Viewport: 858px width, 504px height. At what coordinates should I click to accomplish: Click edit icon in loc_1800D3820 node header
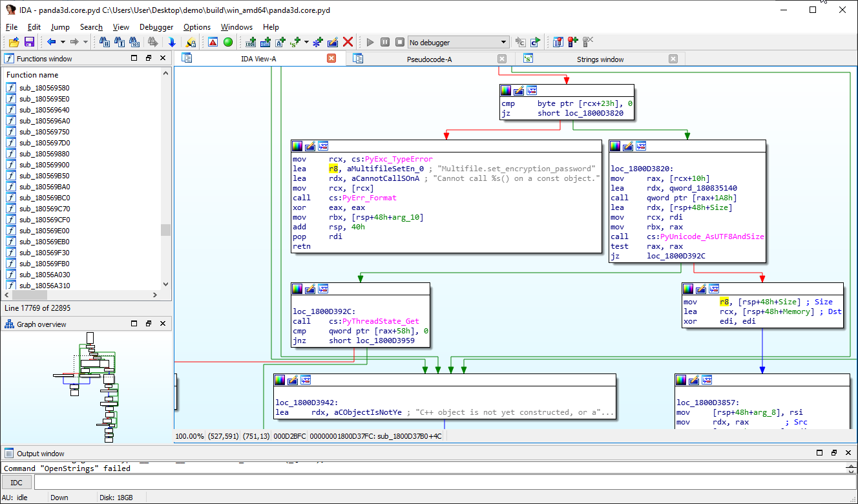[628, 146]
